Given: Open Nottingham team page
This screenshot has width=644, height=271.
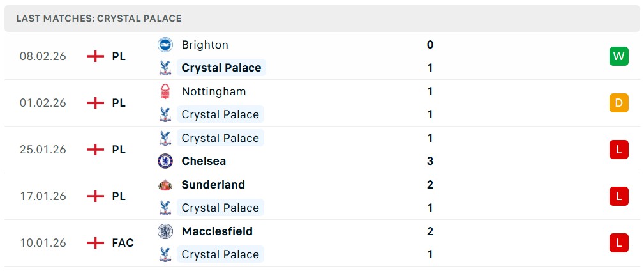Looking at the screenshot, I should (x=214, y=91).
